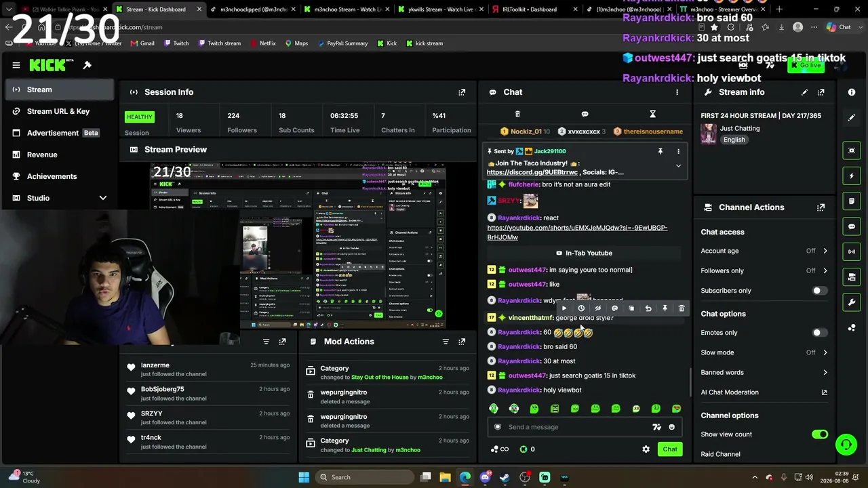Open AI Chat Moderation
This screenshot has height=488, width=868.
click(764, 392)
